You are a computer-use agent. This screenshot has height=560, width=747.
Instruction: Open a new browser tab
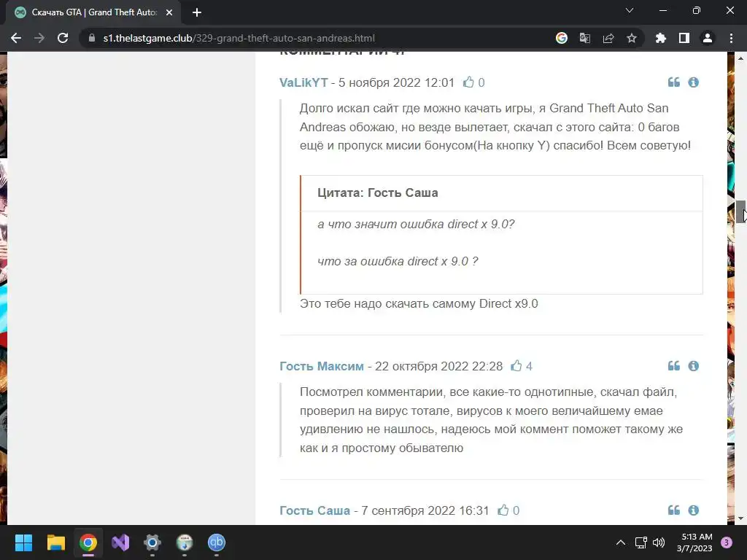pyautogui.click(x=197, y=12)
